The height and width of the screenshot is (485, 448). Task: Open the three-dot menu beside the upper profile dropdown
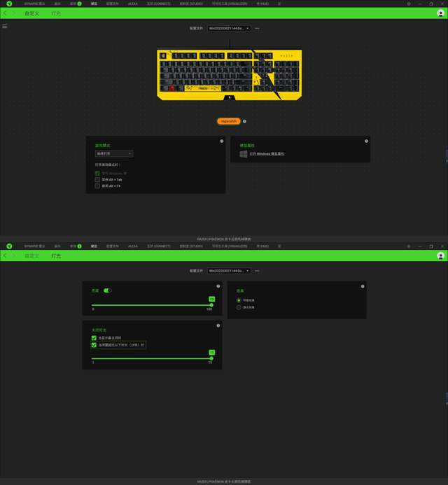(x=257, y=28)
